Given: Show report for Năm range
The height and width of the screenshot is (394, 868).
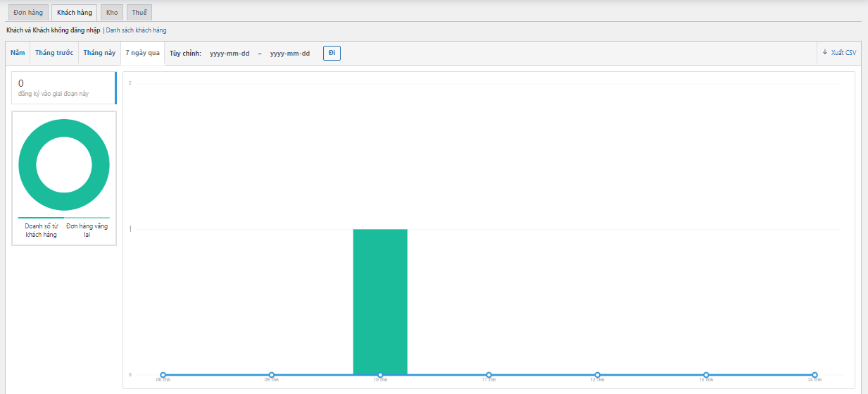Looking at the screenshot, I should click(x=18, y=53).
